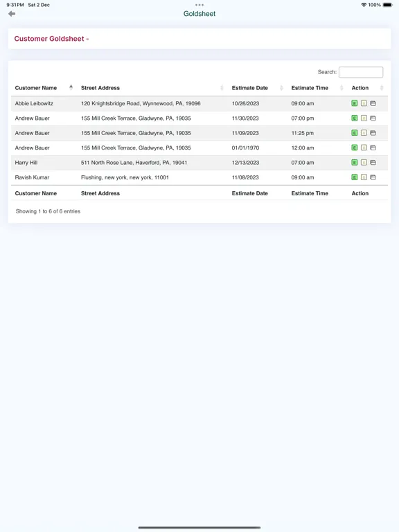The width and height of the screenshot is (399, 532).
Task: Click gray card icon in the 01/01/1970 row
Action: [373, 148]
